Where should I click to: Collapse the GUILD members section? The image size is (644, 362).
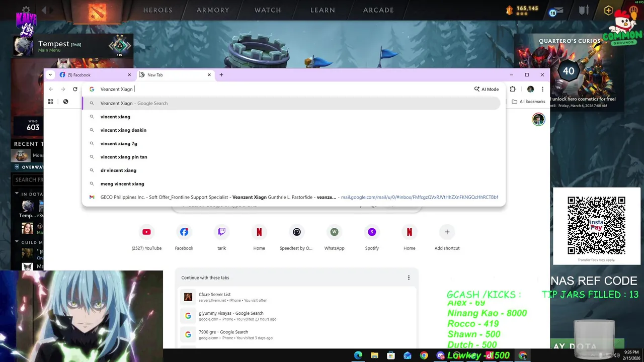click(x=17, y=242)
